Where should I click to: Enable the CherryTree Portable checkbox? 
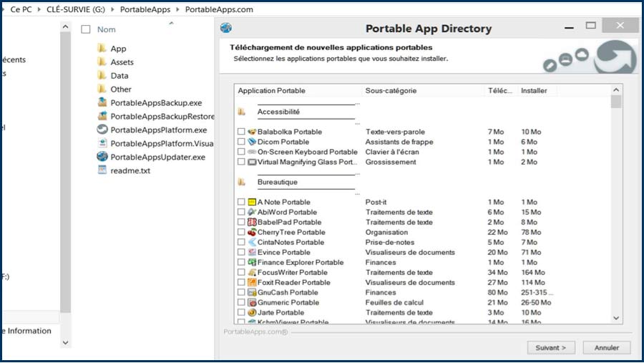point(241,232)
